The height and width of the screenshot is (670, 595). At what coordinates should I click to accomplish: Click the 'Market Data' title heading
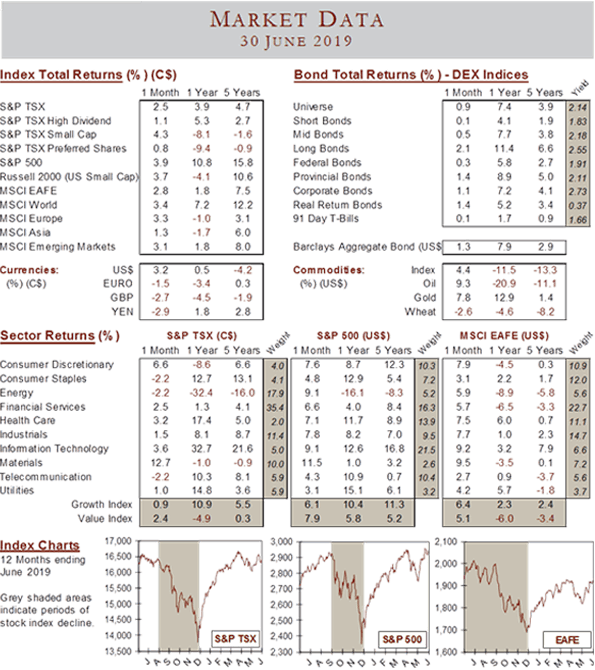pyautogui.click(x=297, y=20)
